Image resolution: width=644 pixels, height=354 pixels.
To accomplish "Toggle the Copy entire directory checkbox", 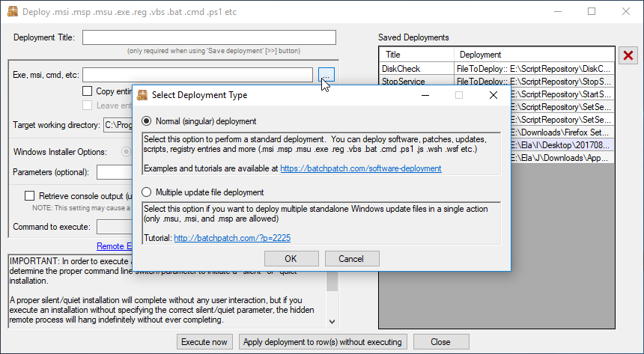I will coord(87,91).
